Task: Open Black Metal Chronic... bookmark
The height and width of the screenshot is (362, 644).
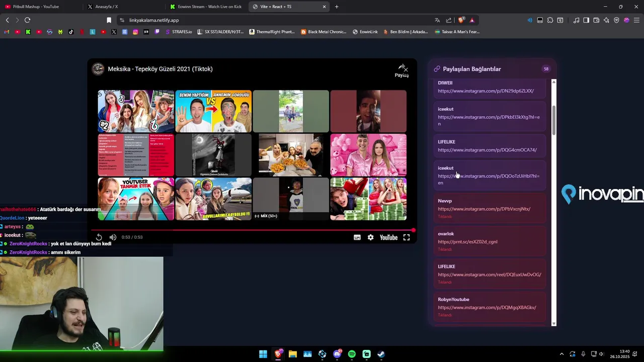Action: tap(324, 32)
